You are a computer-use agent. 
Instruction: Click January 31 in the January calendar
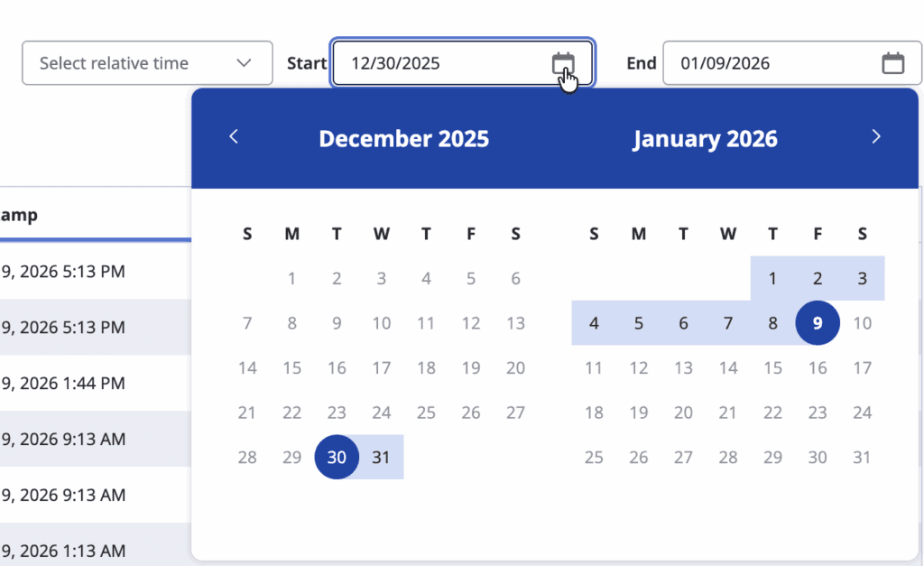tap(862, 457)
